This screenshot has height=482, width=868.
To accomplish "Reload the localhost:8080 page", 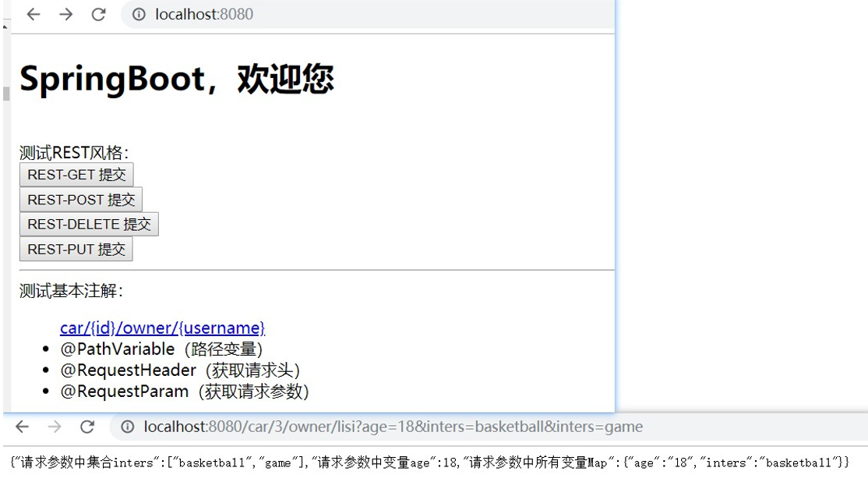I will (98, 14).
